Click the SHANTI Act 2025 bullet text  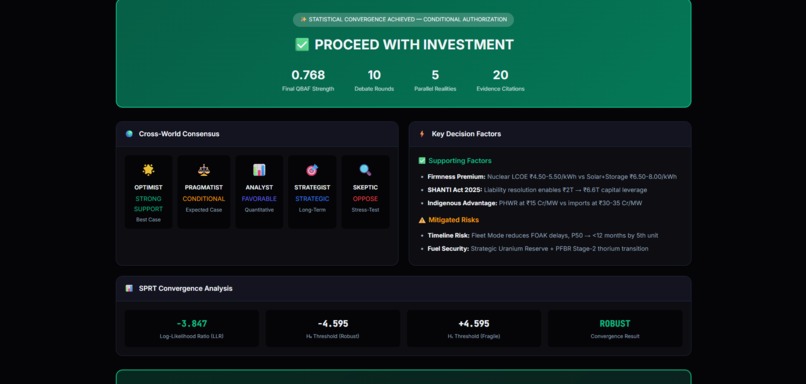pos(537,190)
